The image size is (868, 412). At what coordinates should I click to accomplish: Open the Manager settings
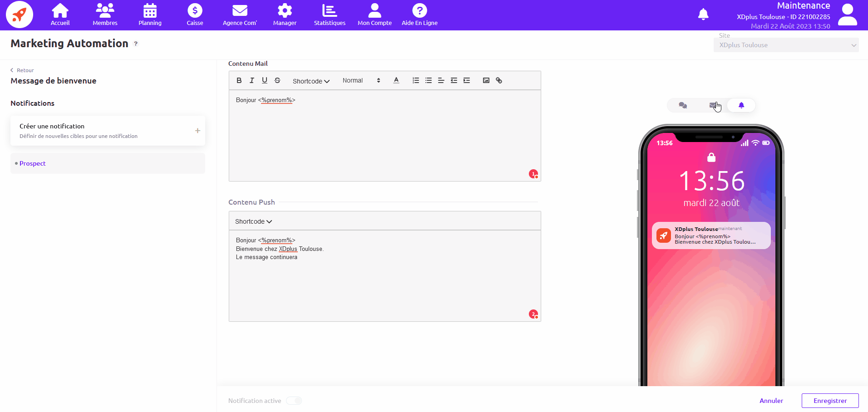pos(285,15)
